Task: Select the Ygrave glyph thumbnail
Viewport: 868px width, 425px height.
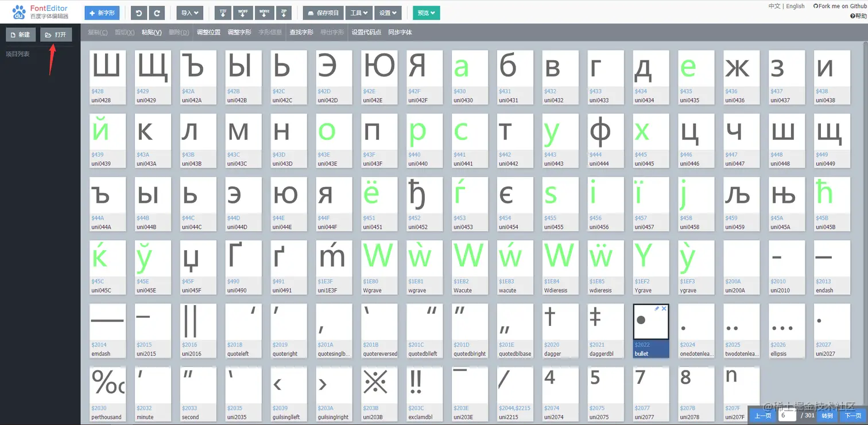Action: 651,267
